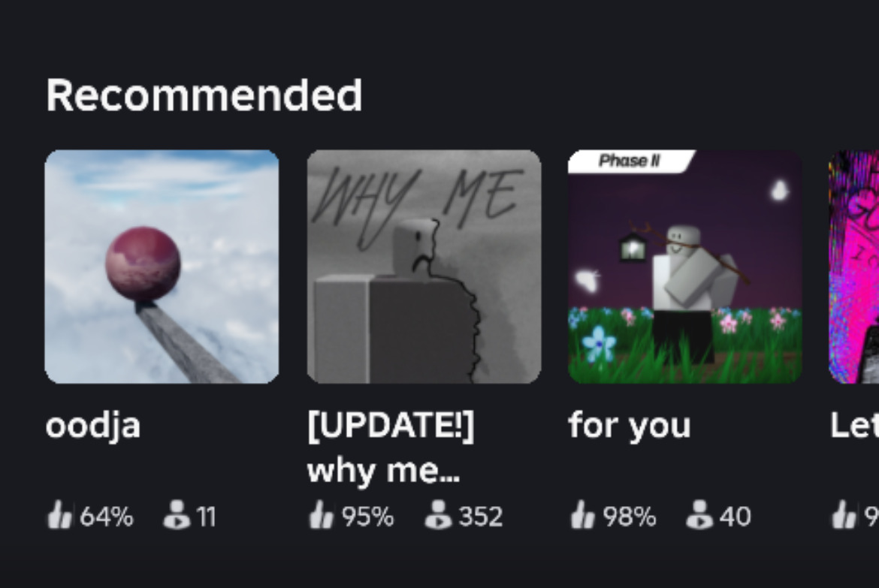The width and height of the screenshot is (879, 588).
Task: Click the for you game title
Action: pos(629,426)
